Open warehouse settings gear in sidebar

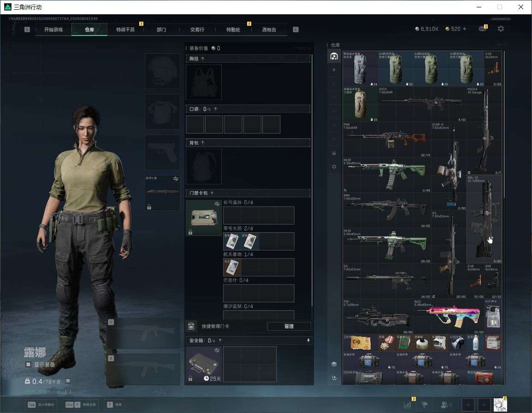click(x=334, y=166)
